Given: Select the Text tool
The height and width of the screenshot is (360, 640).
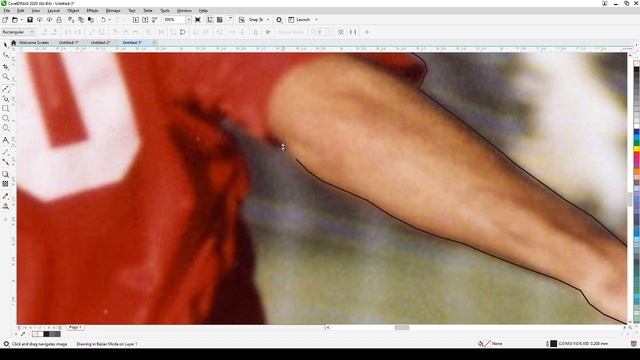Looking at the screenshot, I should click(5, 140).
